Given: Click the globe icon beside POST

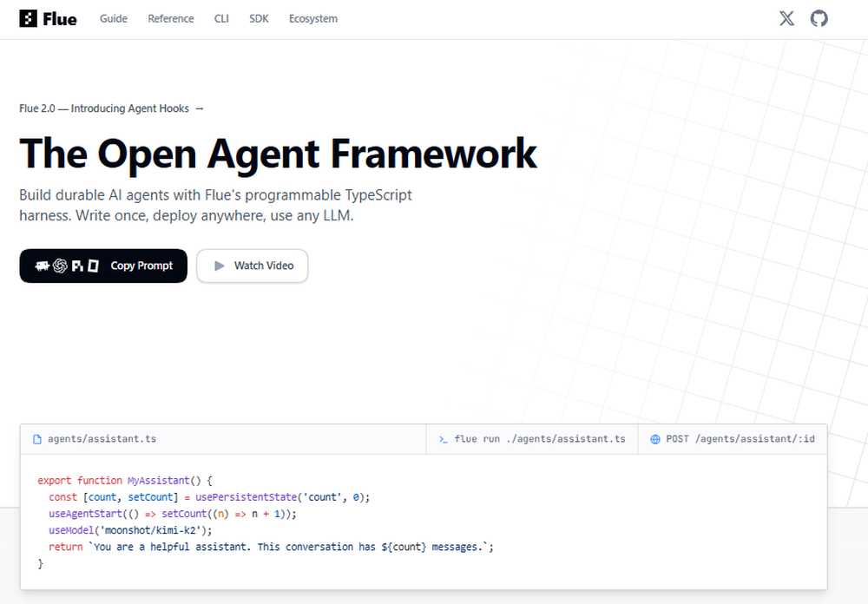Looking at the screenshot, I should click(x=654, y=439).
